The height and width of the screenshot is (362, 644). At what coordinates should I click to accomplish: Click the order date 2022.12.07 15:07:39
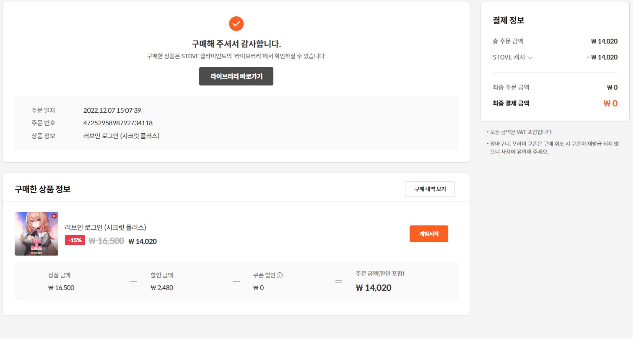pyautogui.click(x=112, y=110)
